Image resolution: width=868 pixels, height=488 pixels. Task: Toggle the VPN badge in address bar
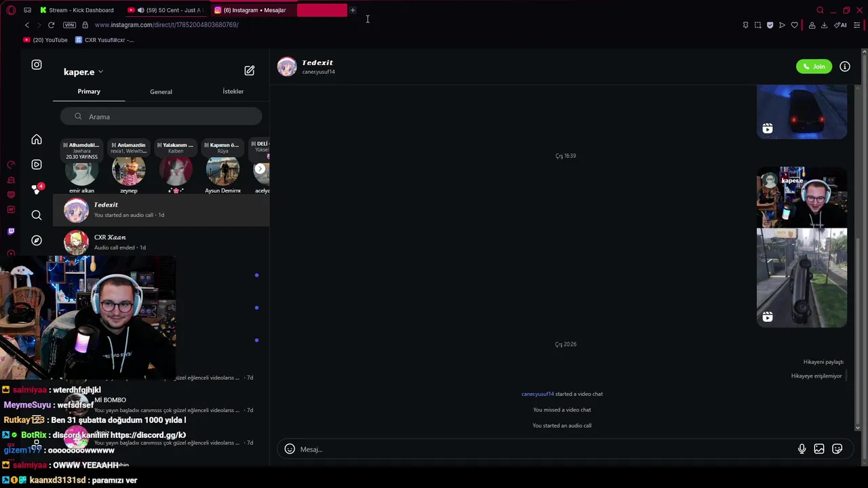click(69, 25)
